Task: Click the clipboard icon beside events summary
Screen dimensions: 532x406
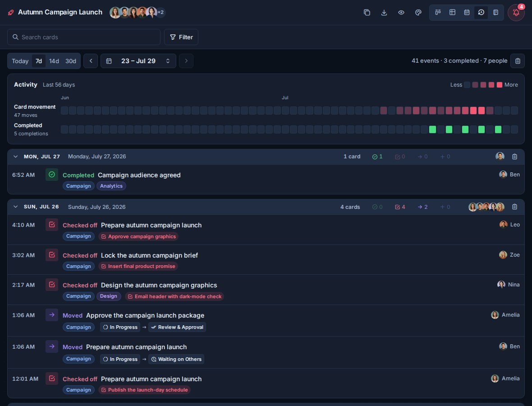Action: point(518,61)
